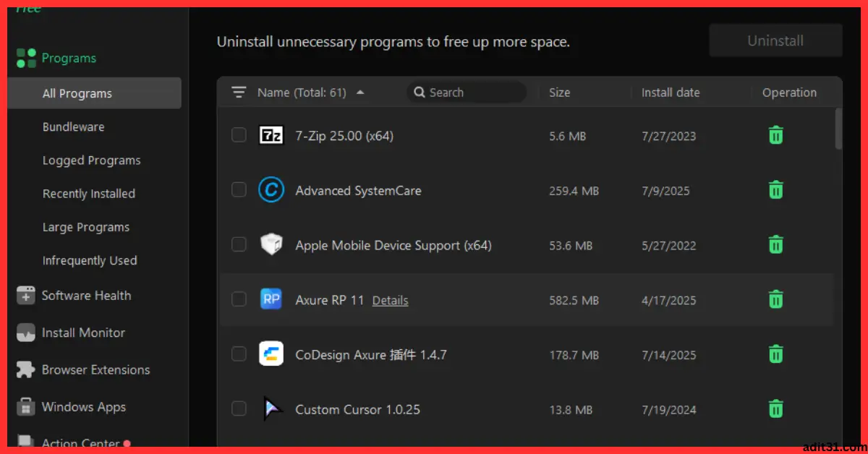Open Windows Apps section
Screen dimensions: 868x454
[83, 407]
